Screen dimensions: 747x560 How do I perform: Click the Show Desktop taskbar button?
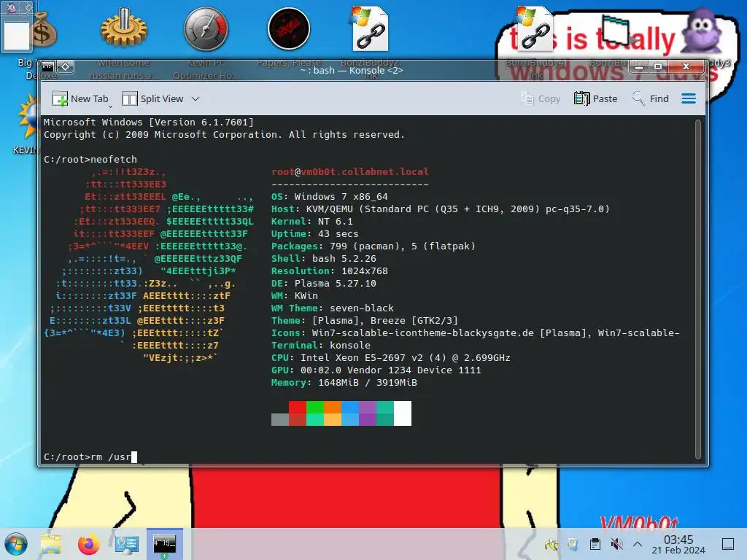tap(728, 544)
